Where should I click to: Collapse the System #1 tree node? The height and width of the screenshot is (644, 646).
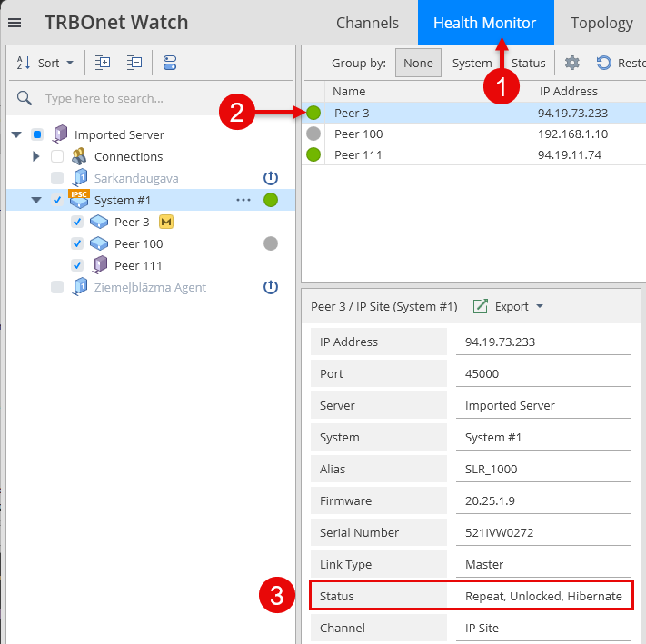(x=36, y=200)
